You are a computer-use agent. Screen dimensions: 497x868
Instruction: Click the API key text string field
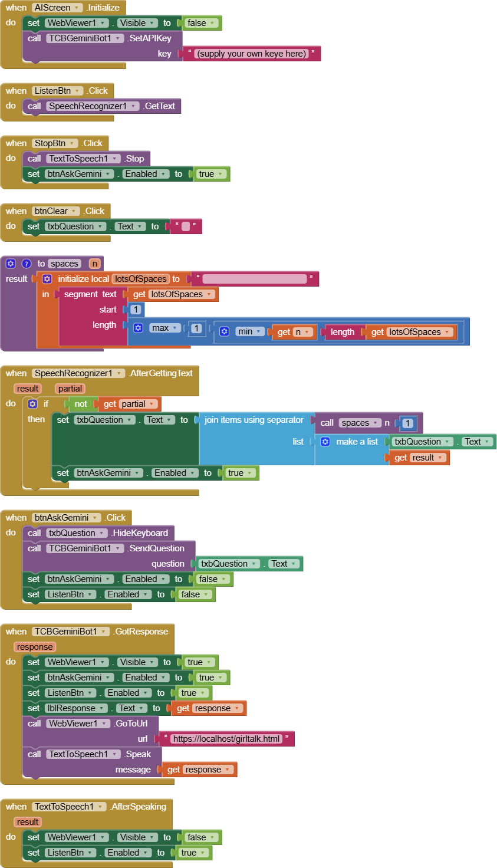coord(252,54)
